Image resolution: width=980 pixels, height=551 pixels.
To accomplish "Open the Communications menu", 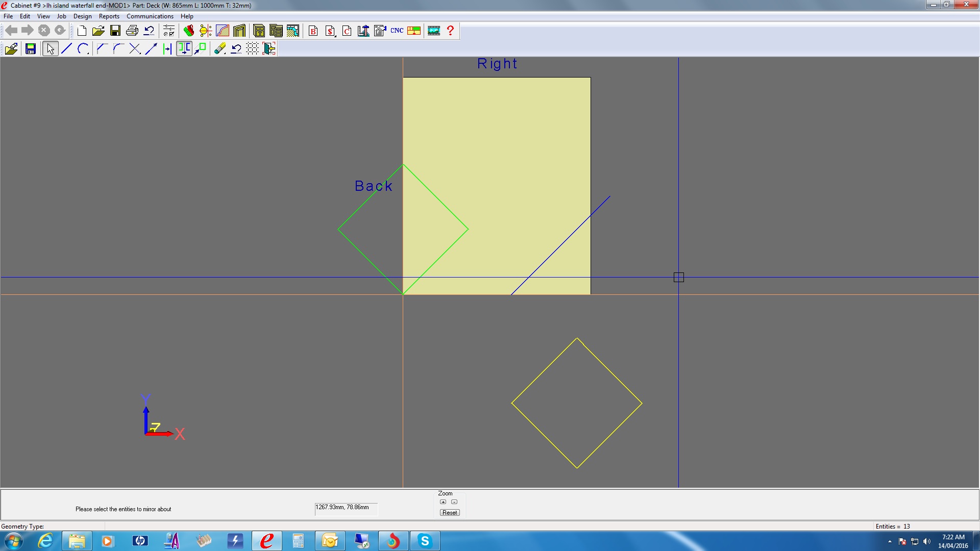I will 150,16.
